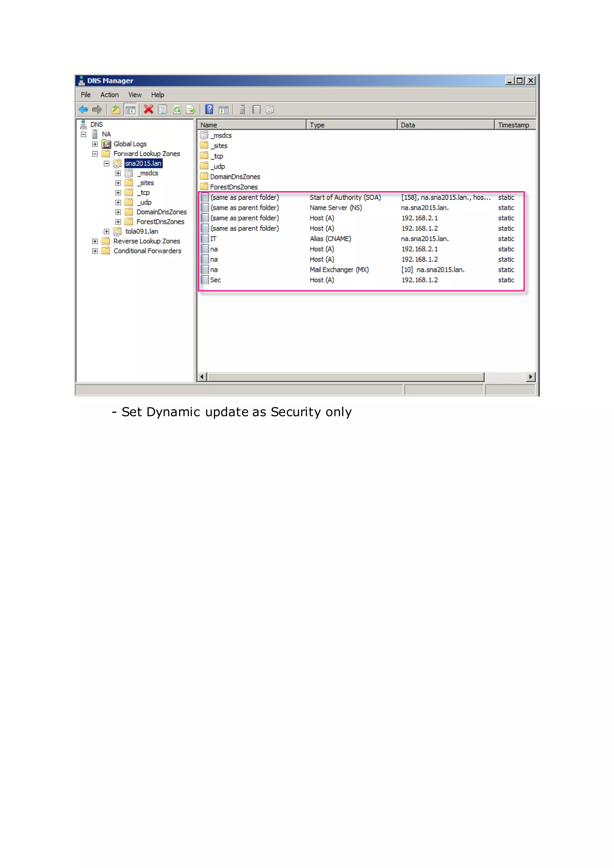
Task: Select Conditional Forwarders in tree
Action: [x=148, y=251]
